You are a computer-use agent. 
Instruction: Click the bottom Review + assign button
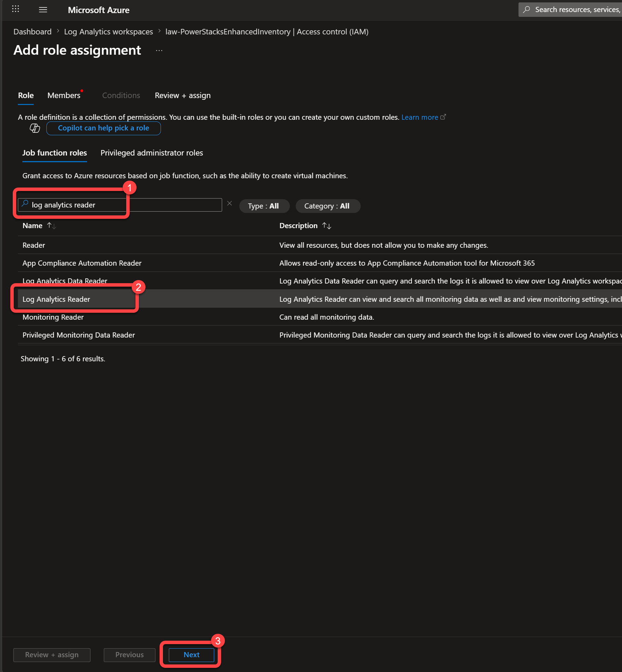tap(52, 655)
